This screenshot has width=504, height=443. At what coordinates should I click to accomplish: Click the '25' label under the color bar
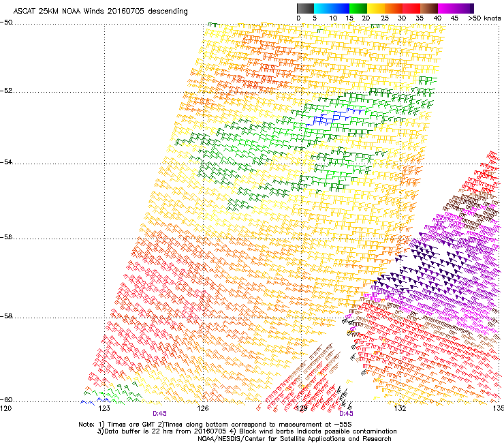385,18
